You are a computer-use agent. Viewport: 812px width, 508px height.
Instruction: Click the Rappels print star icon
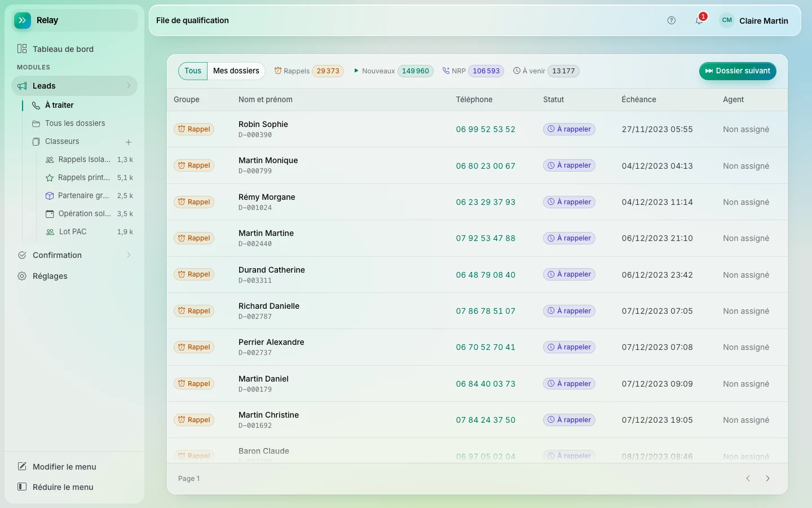[50, 178]
